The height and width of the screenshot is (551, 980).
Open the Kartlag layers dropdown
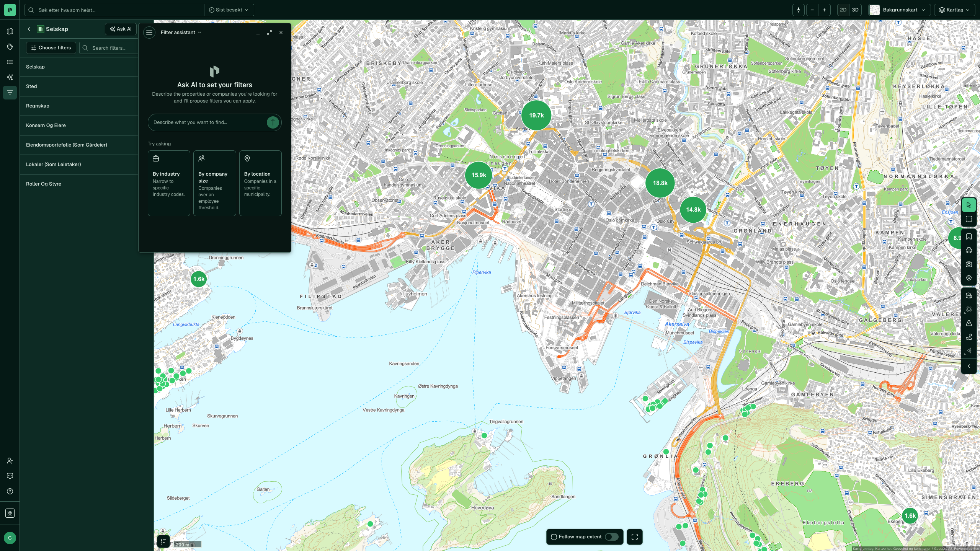[954, 10]
